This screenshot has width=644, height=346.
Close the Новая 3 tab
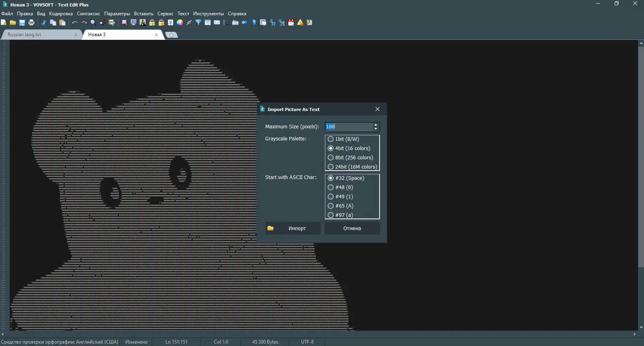156,35
